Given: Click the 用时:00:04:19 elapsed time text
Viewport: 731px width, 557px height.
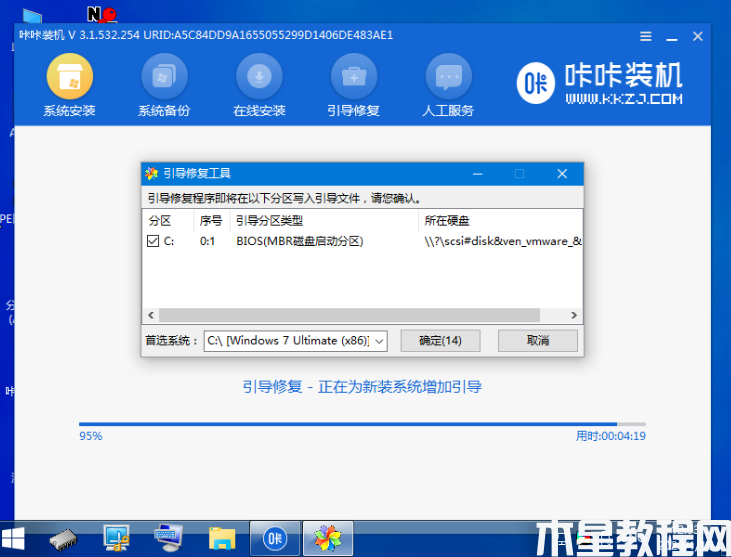Looking at the screenshot, I should [611, 436].
